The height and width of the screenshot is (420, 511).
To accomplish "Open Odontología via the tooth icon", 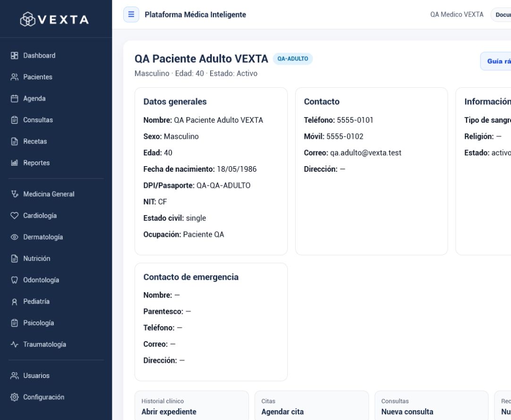I will [14, 280].
